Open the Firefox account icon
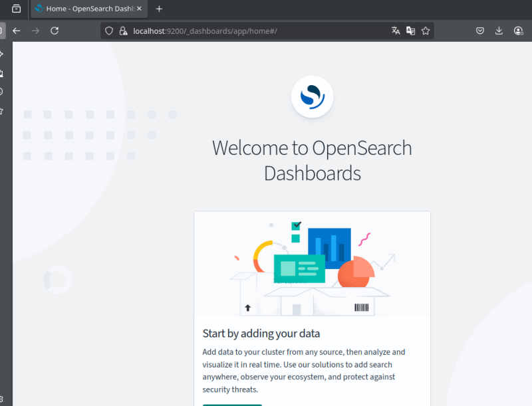The height and width of the screenshot is (406, 532). (519, 31)
